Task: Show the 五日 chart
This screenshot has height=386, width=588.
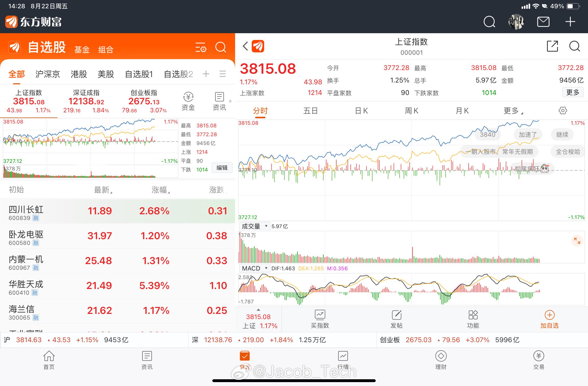Action: coord(311,111)
